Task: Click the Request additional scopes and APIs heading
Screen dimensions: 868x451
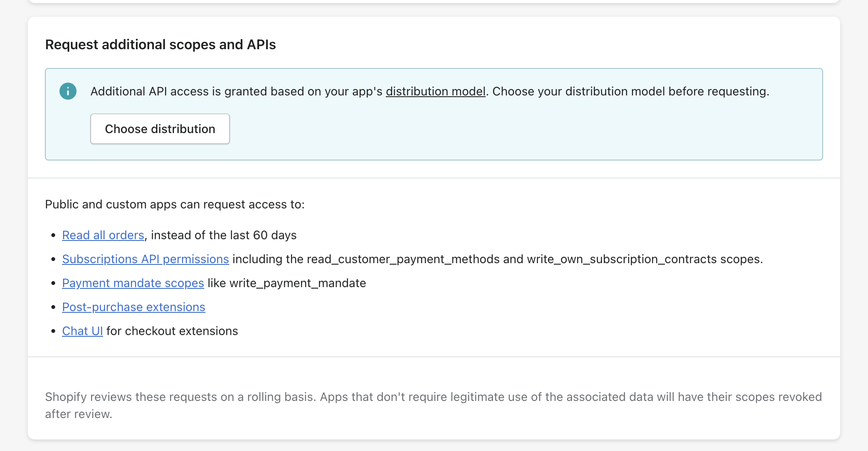Action: [x=160, y=45]
